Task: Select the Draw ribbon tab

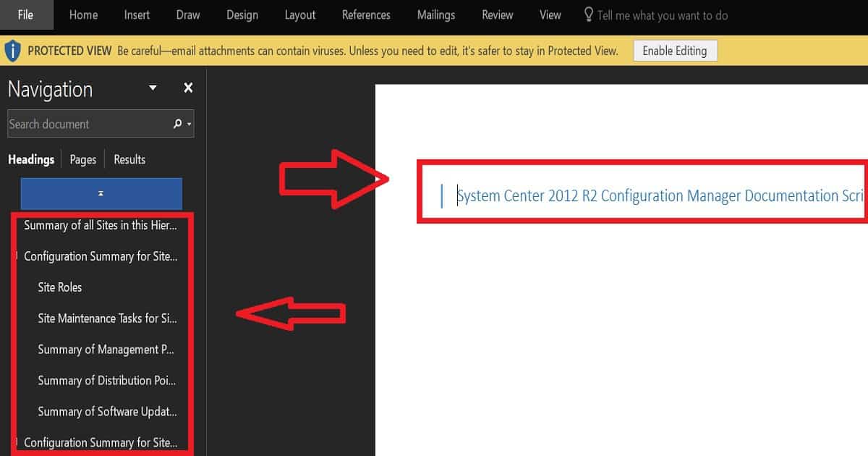Action: tap(188, 14)
